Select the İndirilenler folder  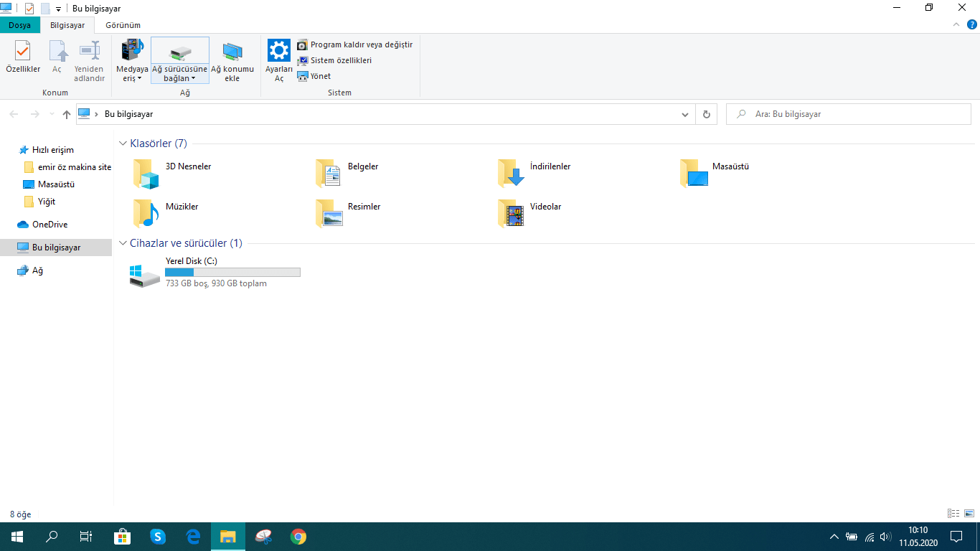click(534, 173)
